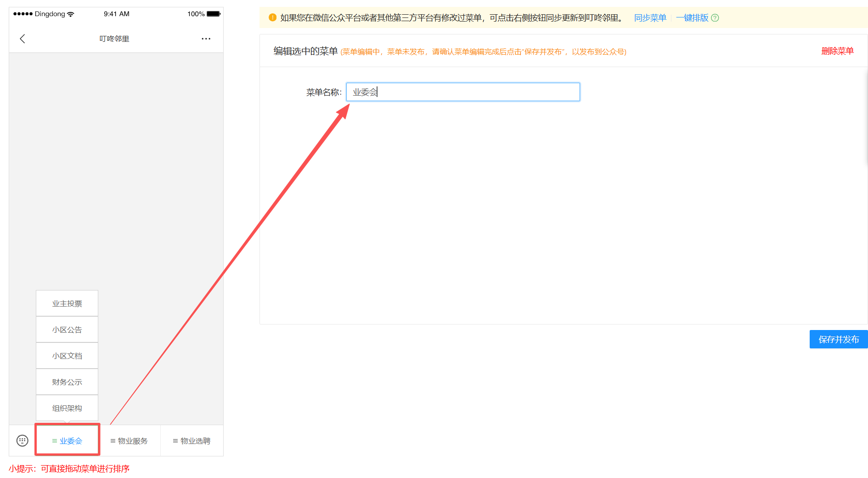Screen dimensions: 868x478
Task: Click the orange warning icon in notice bar
Action: 272,17
